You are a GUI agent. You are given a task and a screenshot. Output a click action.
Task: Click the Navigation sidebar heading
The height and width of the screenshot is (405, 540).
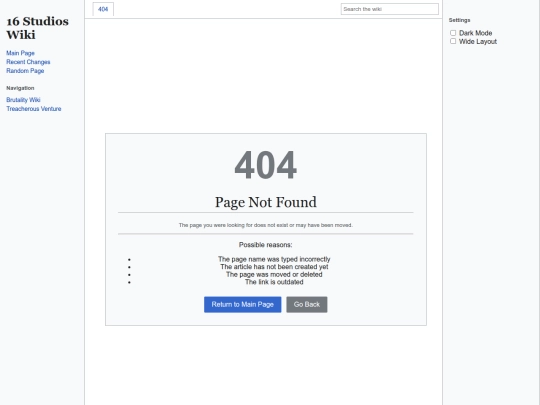(20, 88)
